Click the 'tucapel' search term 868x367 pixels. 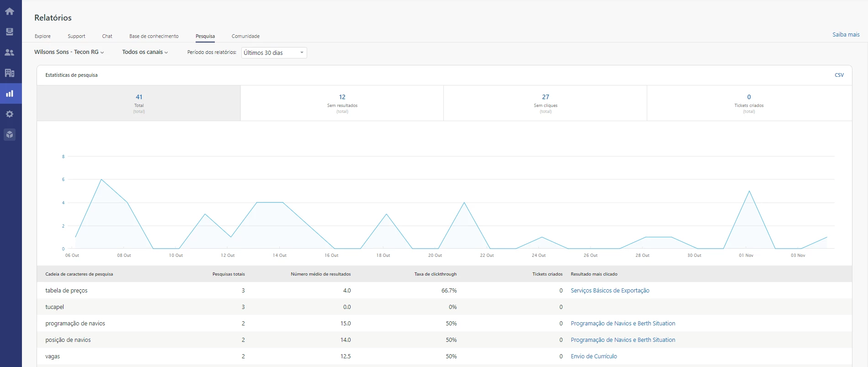click(x=54, y=307)
